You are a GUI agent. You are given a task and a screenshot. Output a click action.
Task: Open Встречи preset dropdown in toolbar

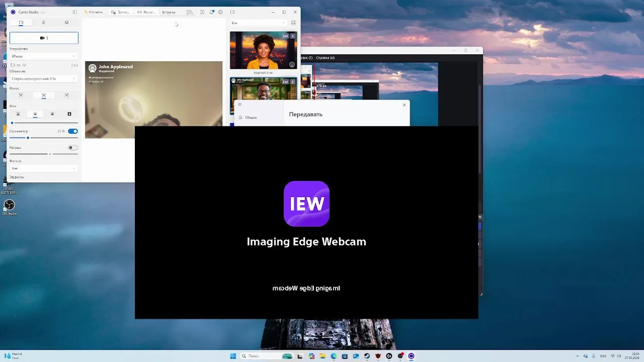178,12
